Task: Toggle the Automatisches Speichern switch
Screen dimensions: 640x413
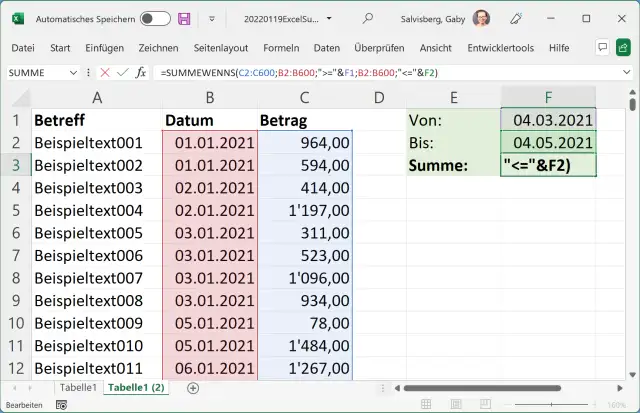Action: (155, 19)
